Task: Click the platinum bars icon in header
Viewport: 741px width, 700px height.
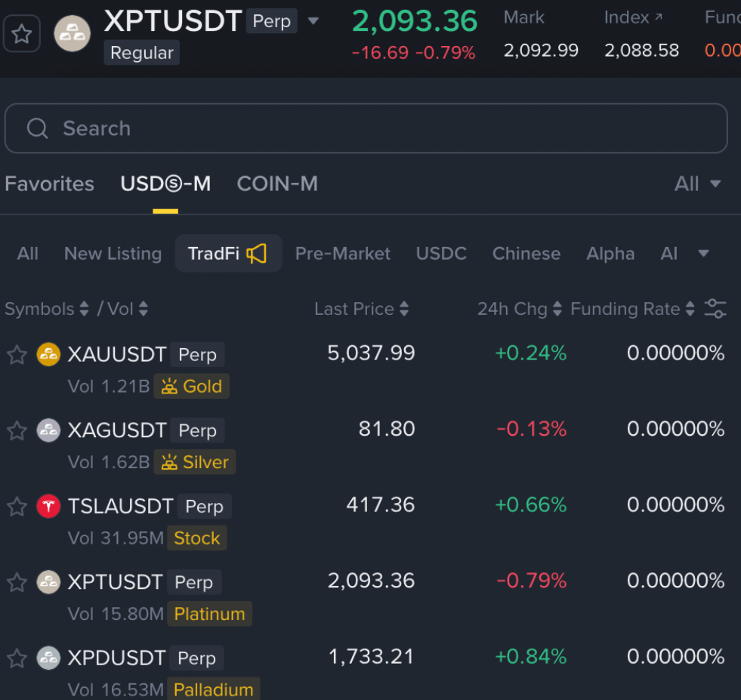Action: point(73,33)
